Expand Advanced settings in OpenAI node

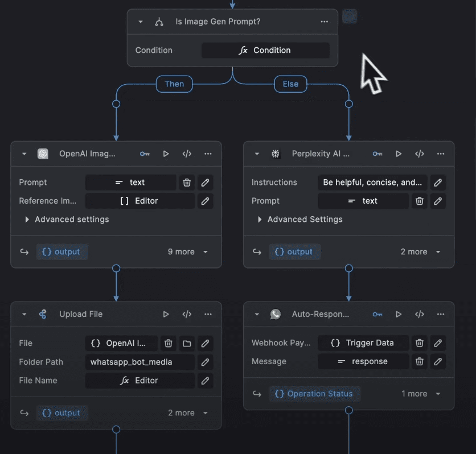pyautogui.click(x=67, y=219)
